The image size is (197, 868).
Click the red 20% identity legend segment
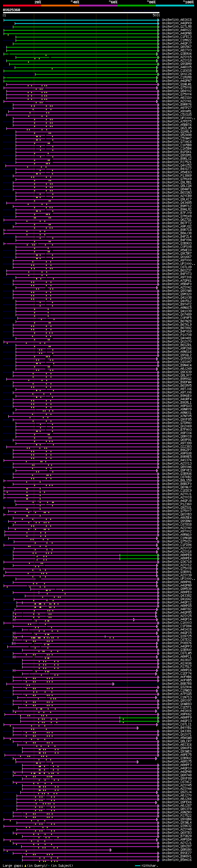click(x=22, y=6)
